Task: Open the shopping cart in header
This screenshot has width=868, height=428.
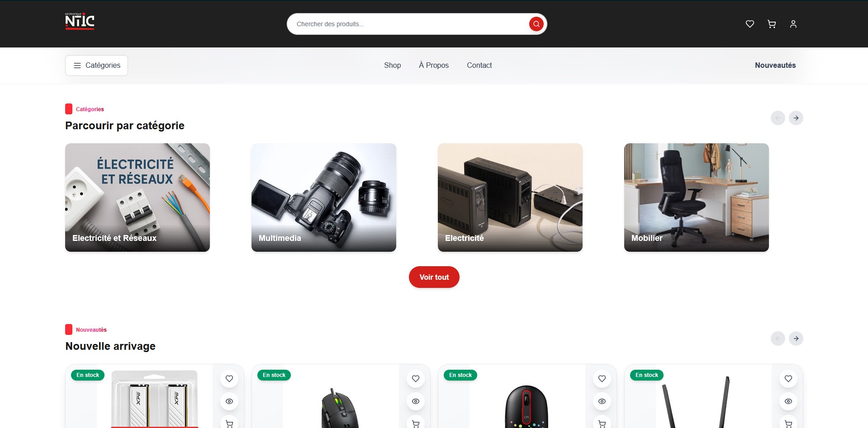Action: (x=771, y=24)
